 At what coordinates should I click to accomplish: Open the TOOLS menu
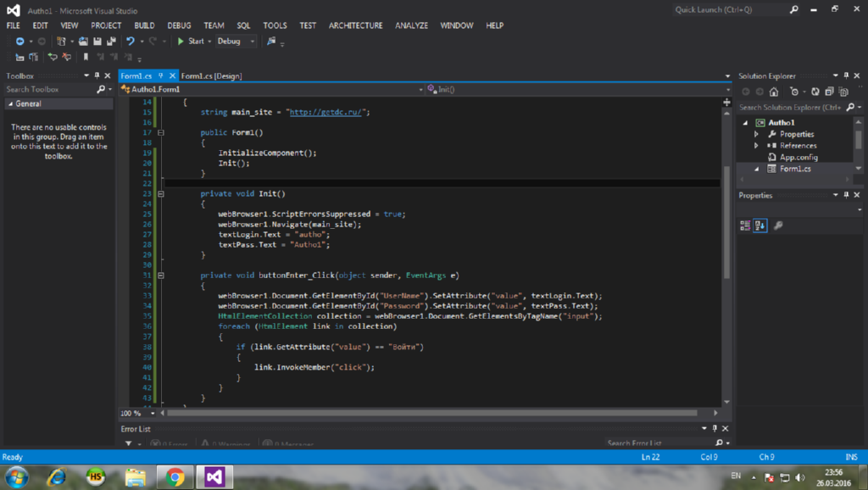(x=275, y=25)
